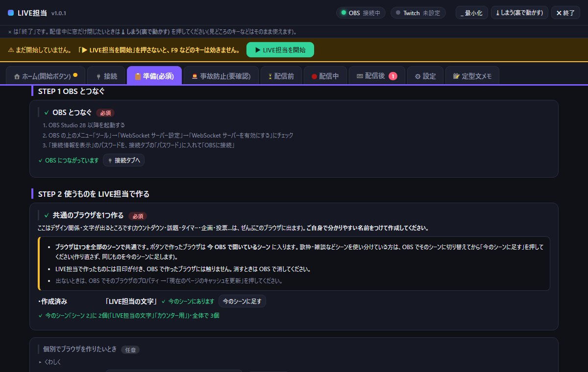Click the 接続タブへ button

pyautogui.click(x=123, y=160)
